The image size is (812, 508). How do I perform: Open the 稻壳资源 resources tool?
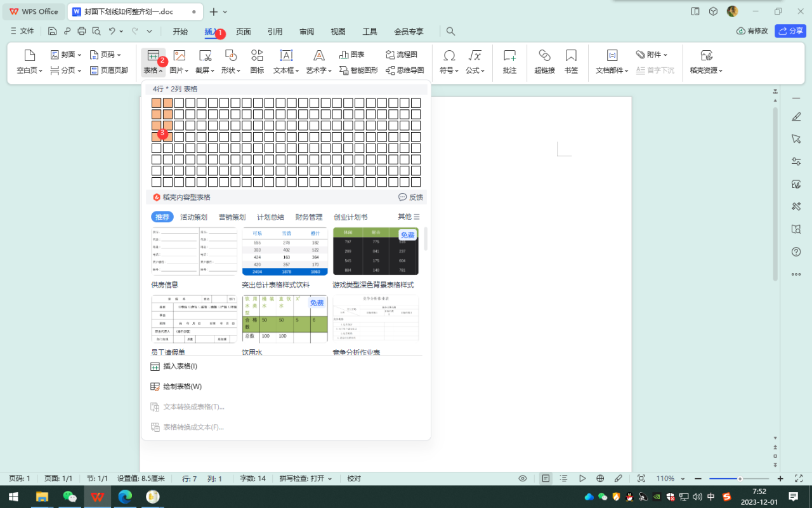pyautogui.click(x=707, y=62)
